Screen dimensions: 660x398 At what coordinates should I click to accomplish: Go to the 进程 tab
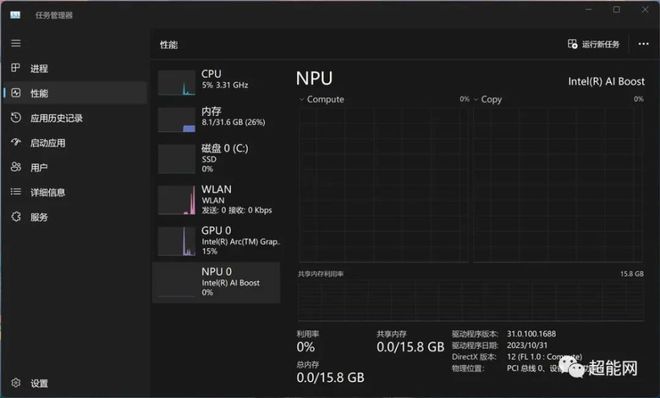(x=39, y=68)
